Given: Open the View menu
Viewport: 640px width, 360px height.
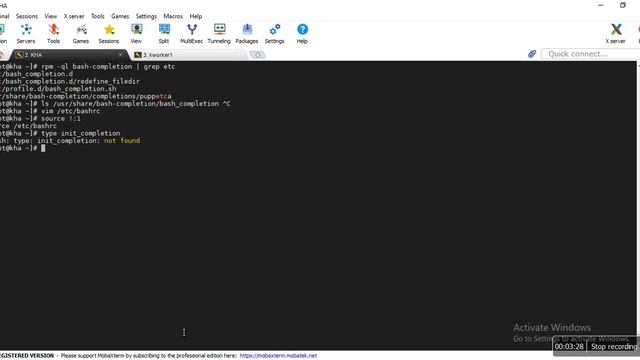Looking at the screenshot, I should click(x=51, y=16).
